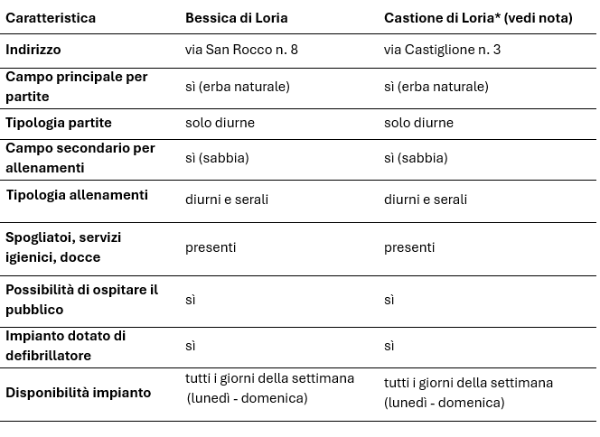
Task: Click Castione's diurni e serali cell
Action: click(x=426, y=200)
